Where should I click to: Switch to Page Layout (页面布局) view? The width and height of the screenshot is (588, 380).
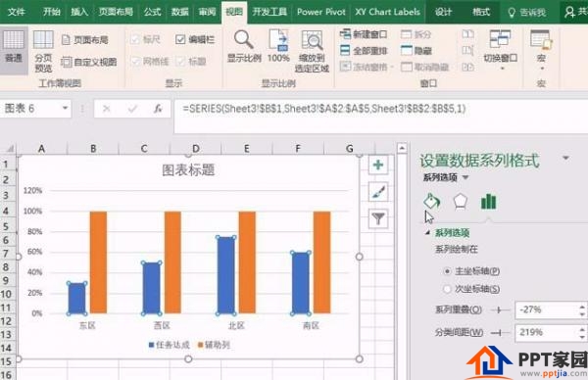(85, 40)
